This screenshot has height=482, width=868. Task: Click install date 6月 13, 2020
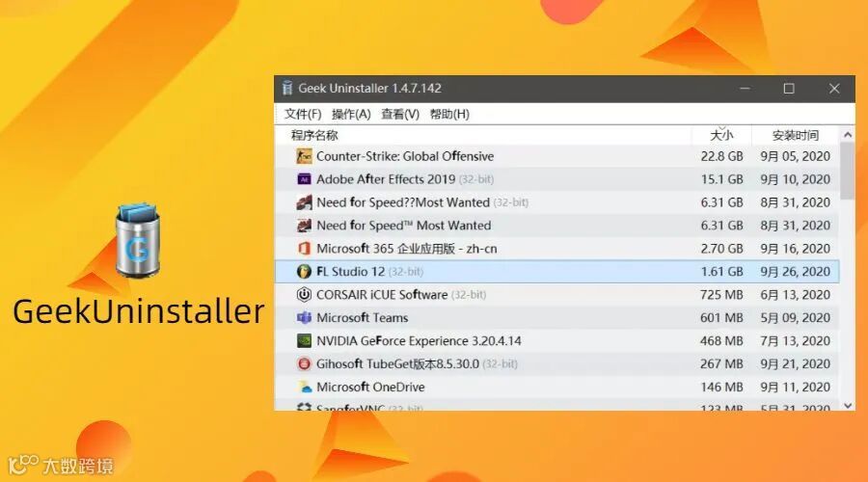795,294
